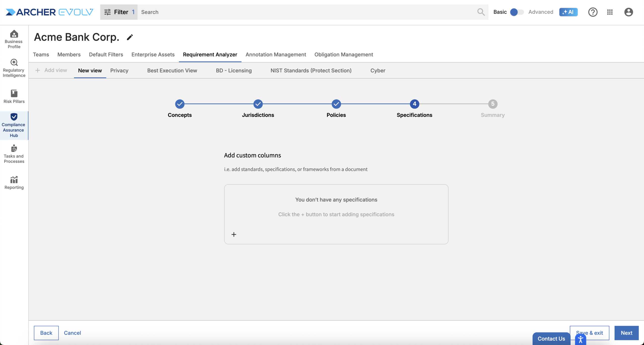Go to the Policies step in the wizard
The height and width of the screenshot is (345, 644).
pyautogui.click(x=336, y=104)
